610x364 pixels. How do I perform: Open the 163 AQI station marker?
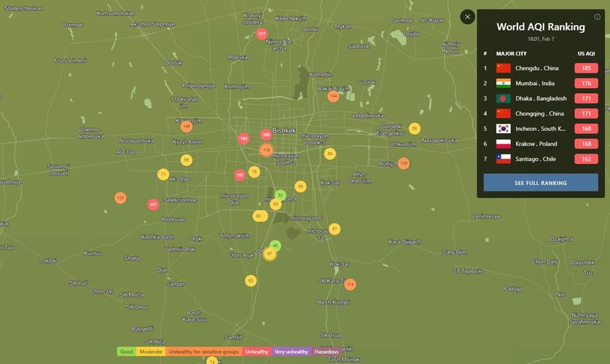(243, 138)
